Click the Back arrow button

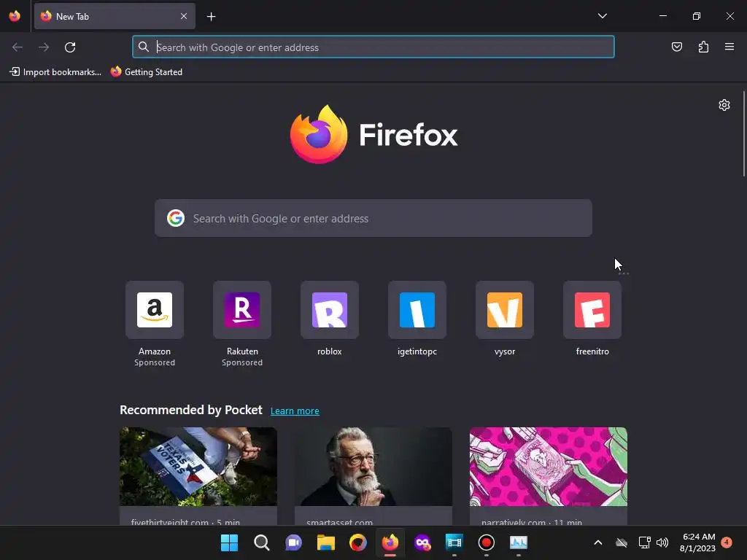[18, 47]
